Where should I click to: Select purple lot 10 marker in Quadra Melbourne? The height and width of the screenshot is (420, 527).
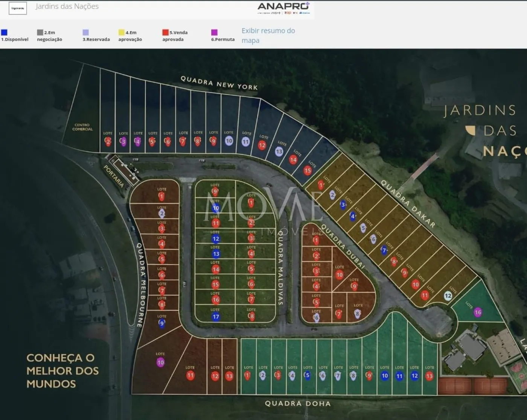(160, 362)
